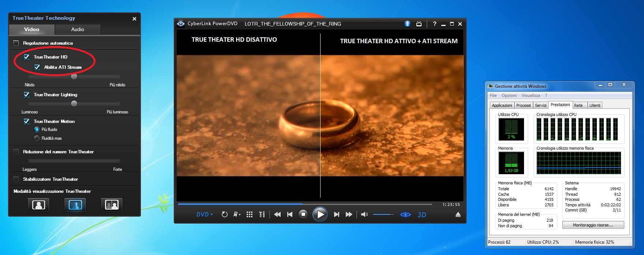Image resolution: width=644 pixels, height=255 pixels.
Task: Disable the Abilita ATI Stream checkbox
Action: point(37,67)
